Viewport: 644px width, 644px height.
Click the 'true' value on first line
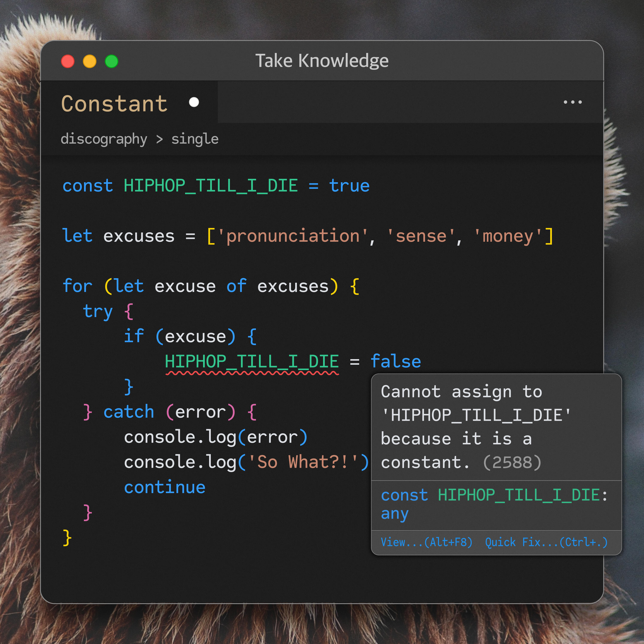pyautogui.click(x=350, y=186)
